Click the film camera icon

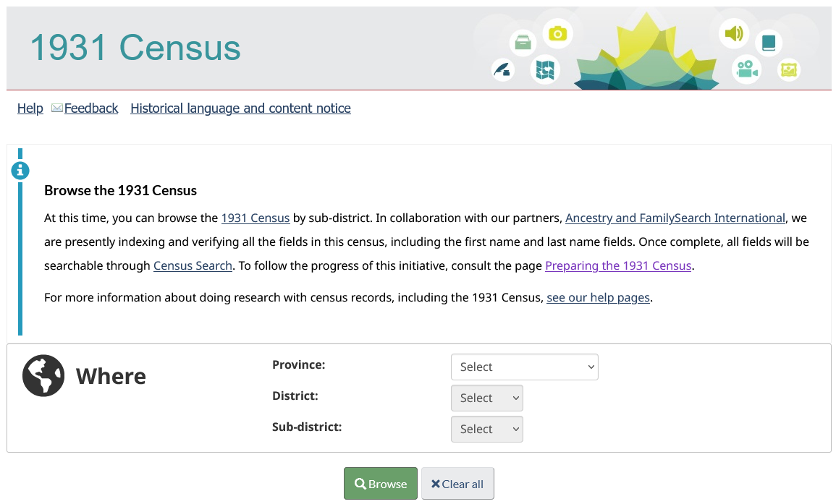tap(746, 69)
